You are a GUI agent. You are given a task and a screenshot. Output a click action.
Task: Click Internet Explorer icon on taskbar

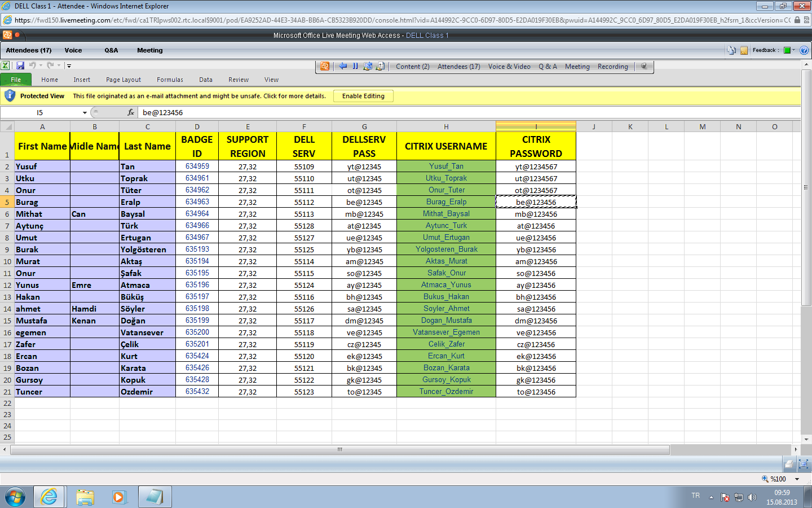tap(49, 497)
